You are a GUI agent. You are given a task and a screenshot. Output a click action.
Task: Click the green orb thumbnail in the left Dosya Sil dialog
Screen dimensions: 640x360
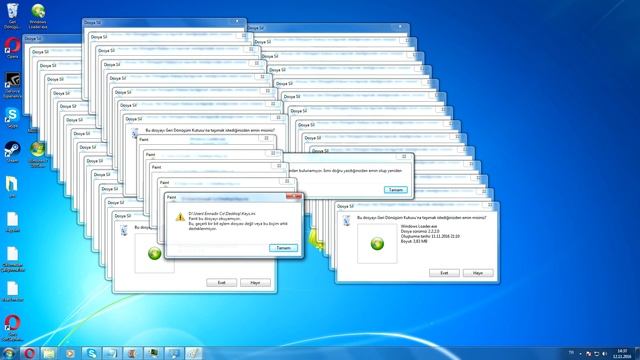pyautogui.click(x=155, y=253)
